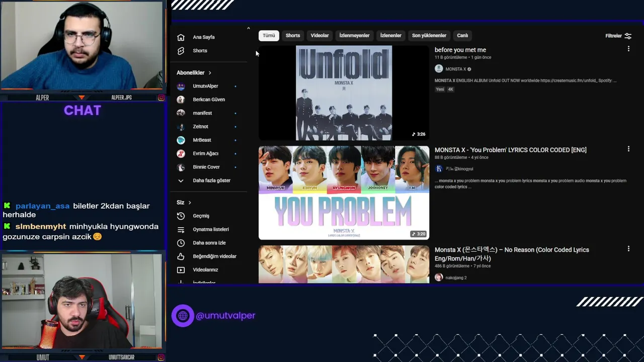Click the Videolarınız play icon
The width and height of the screenshot is (644, 362).
(181, 270)
